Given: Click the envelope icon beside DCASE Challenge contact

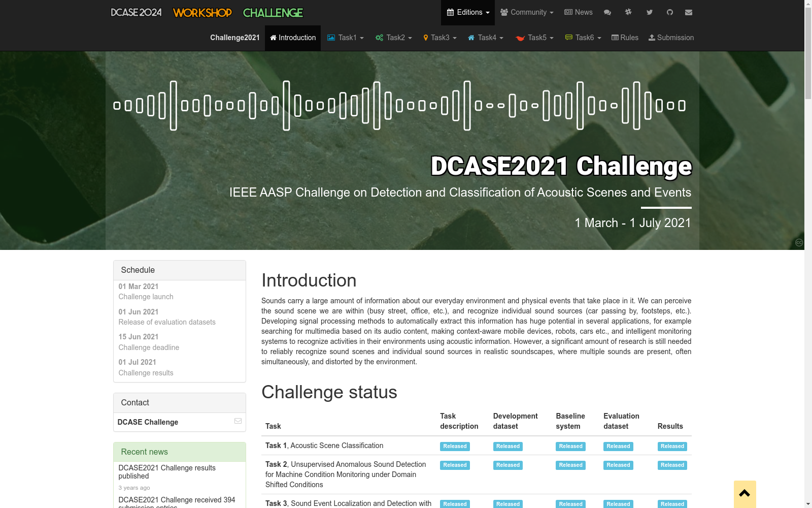Looking at the screenshot, I should coord(238,421).
